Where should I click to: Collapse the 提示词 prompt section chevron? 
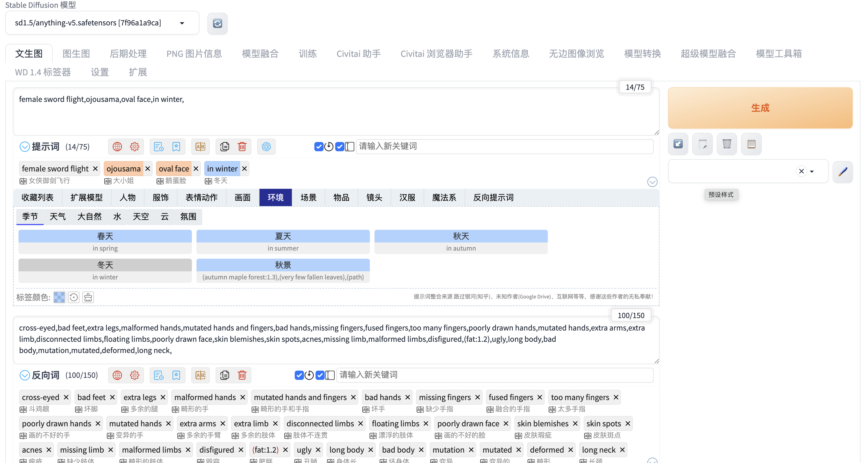click(25, 146)
